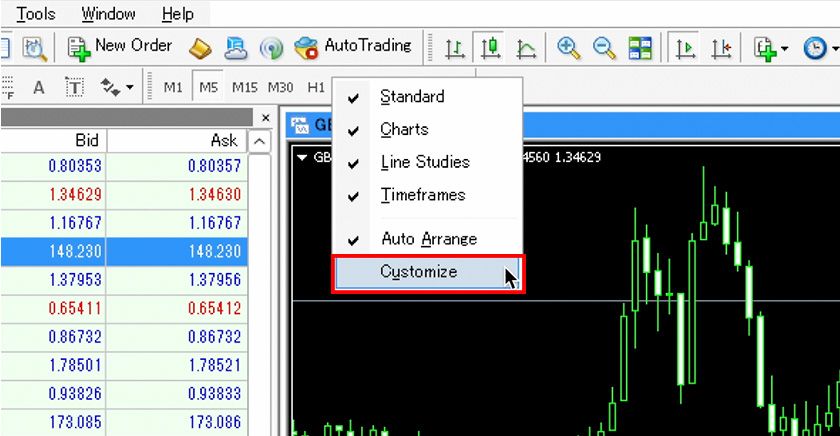The width and height of the screenshot is (840, 436).
Task: Choose Customize from the context menu
Action: click(419, 272)
